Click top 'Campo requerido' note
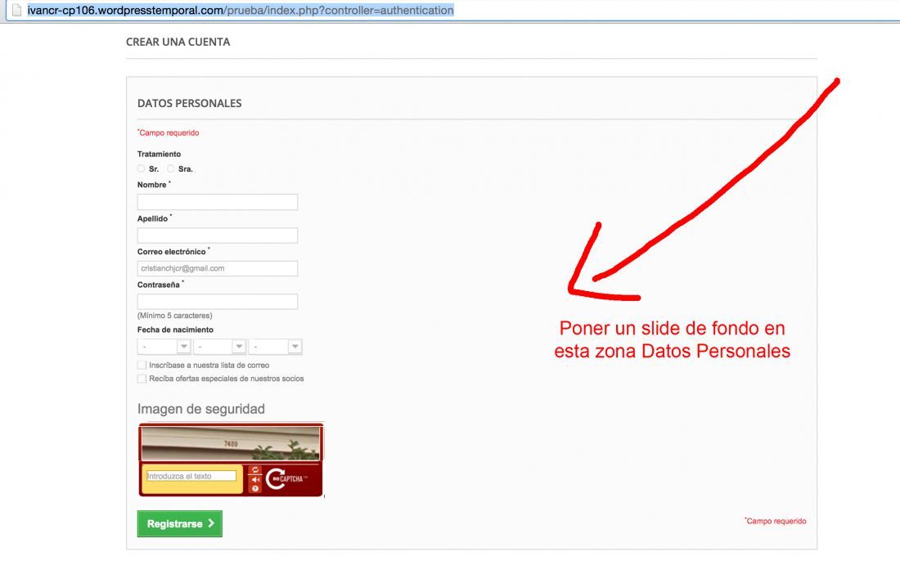This screenshot has width=900, height=588. [x=169, y=132]
